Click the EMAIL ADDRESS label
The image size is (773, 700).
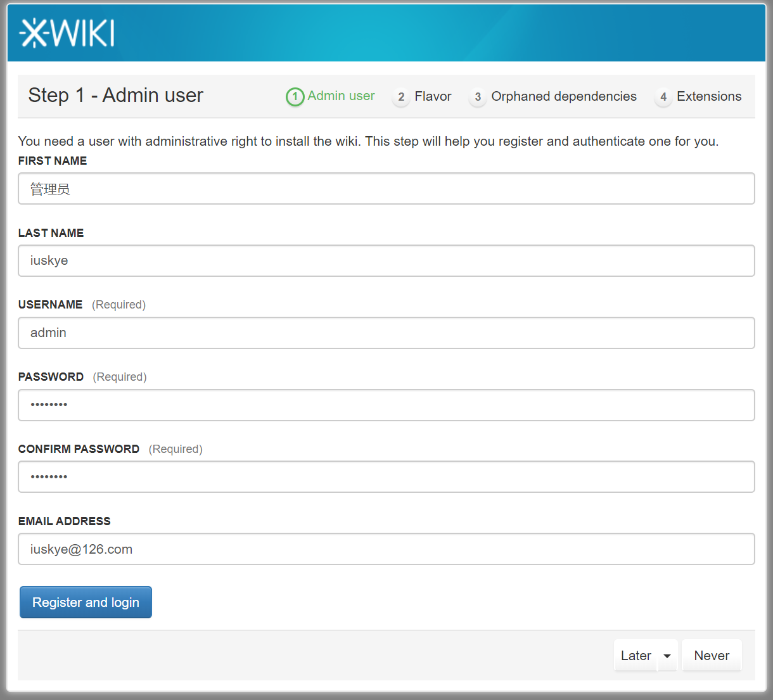point(64,521)
